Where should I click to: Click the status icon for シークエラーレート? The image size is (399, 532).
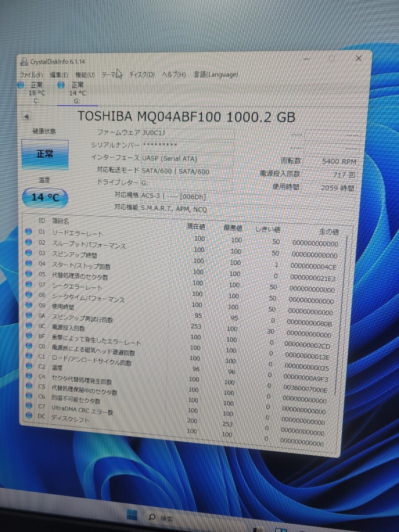(29, 285)
